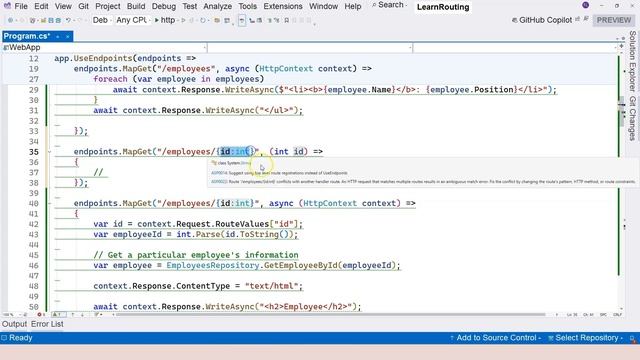The height and width of the screenshot is (360, 640).
Task: Click Select Repository in the status bar
Action: point(586,338)
